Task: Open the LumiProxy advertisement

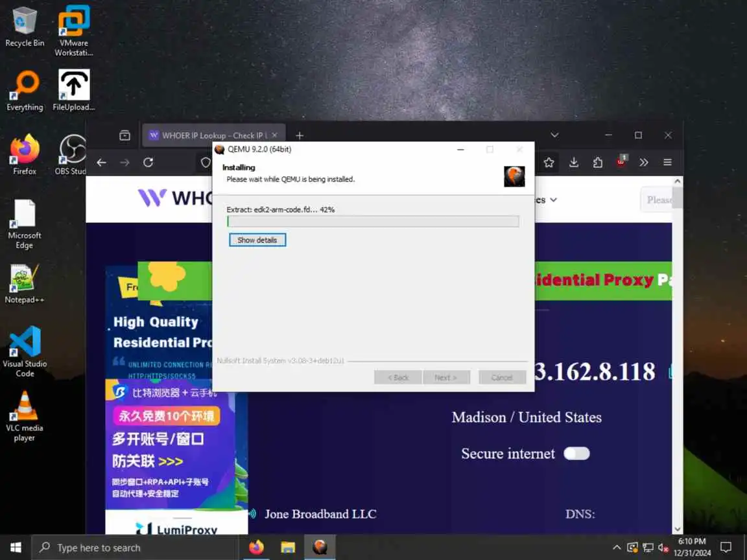Action: coord(177,523)
